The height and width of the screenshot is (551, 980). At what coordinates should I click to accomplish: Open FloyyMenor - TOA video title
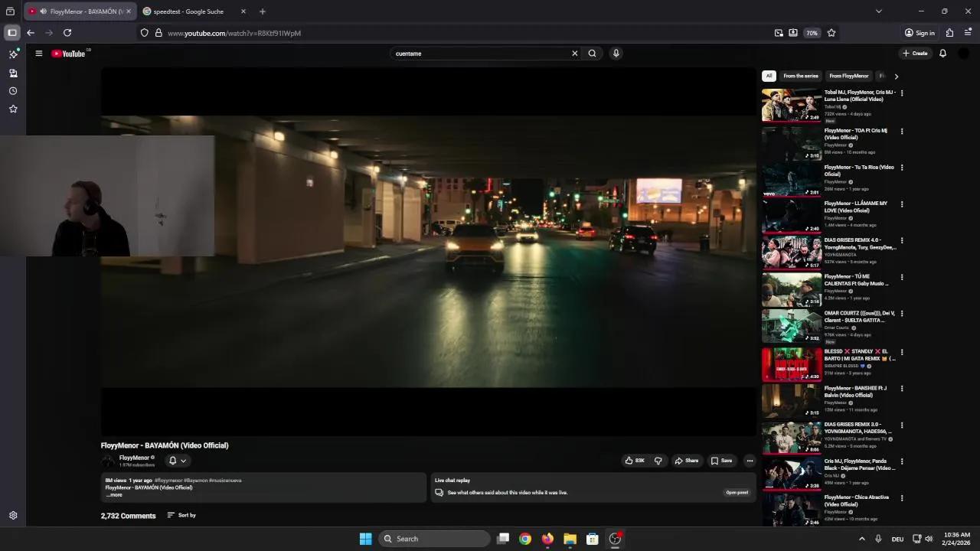coord(856,134)
